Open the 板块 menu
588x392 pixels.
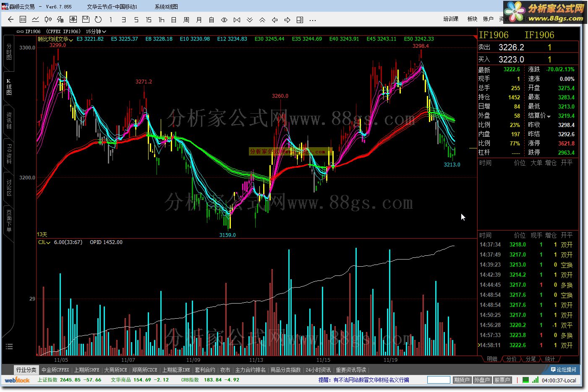(x=472, y=19)
